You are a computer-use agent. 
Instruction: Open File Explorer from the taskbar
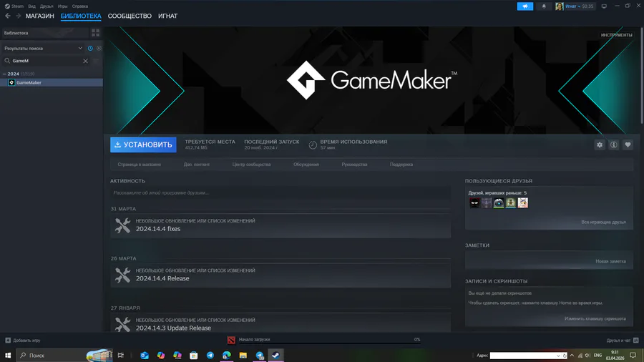[243, 356]
